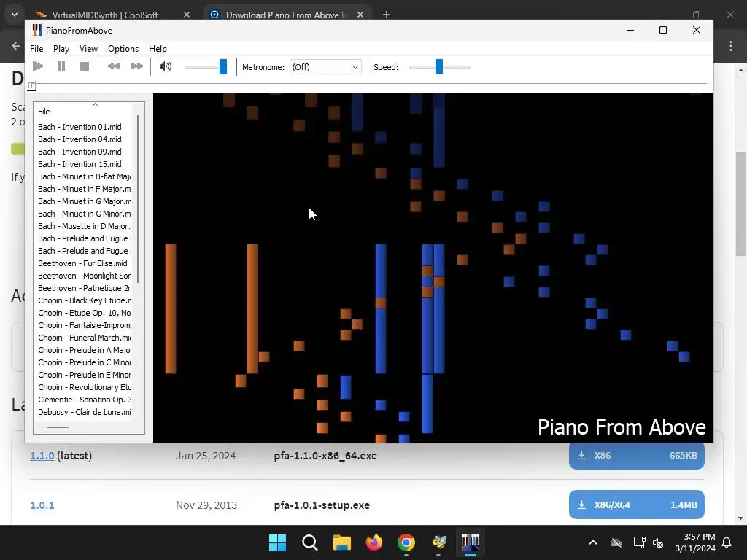The image size is (747, 560).
Task: Open the browser tab search chevron
Action: point(15,15)
